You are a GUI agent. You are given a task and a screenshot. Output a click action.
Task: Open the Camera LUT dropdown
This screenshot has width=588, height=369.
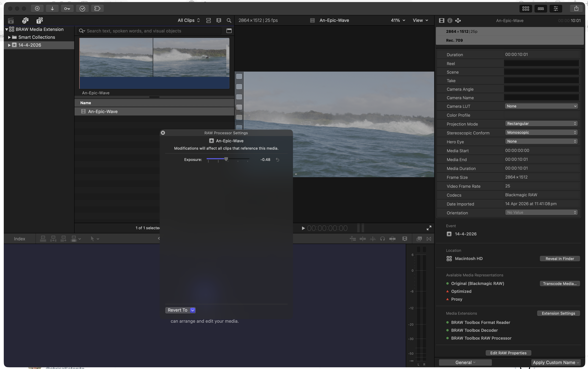pyautogui.click(x=541, y=106)
